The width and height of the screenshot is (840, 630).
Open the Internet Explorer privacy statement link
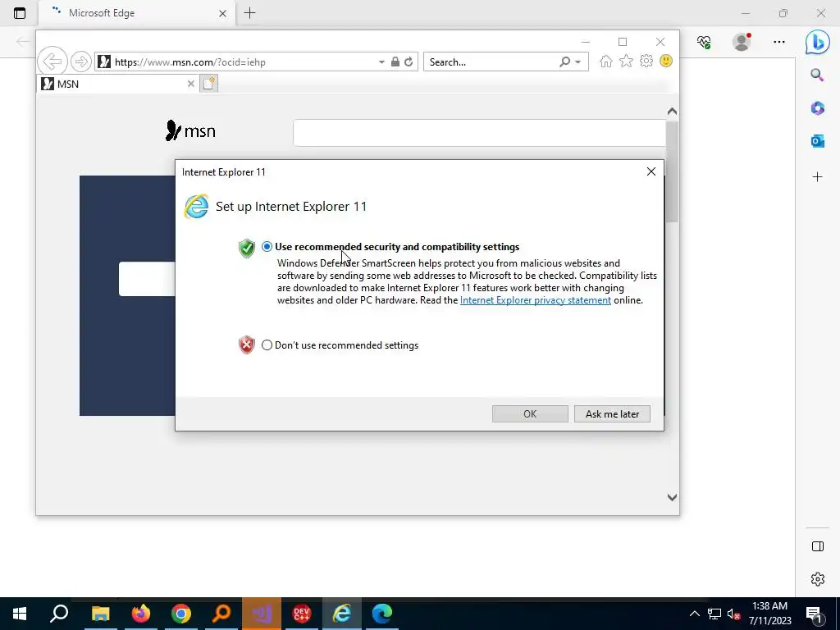(x=535, y=300)
